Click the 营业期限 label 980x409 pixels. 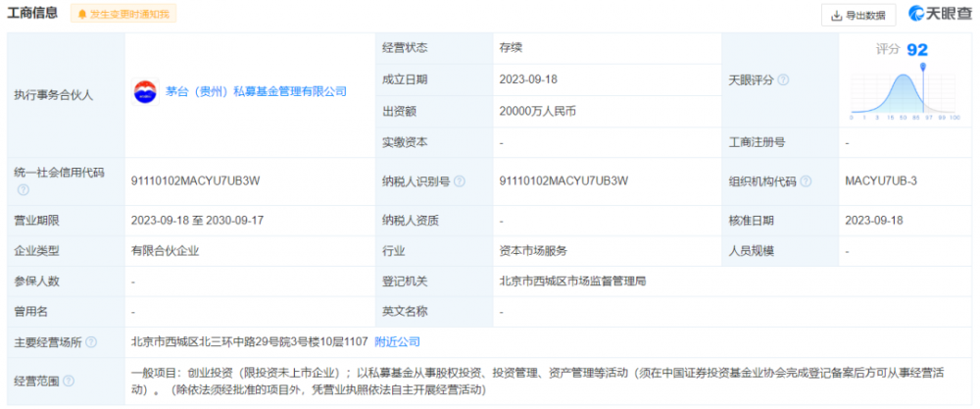point(36,220)
